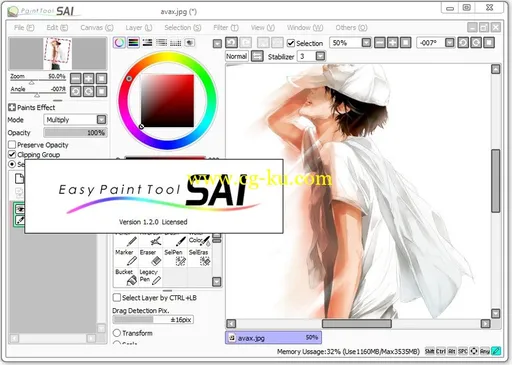Click the canvas horizontal scrollbar thumb
Screen dimensions: 512x365
pyautogui.click(x=356, y=323)
